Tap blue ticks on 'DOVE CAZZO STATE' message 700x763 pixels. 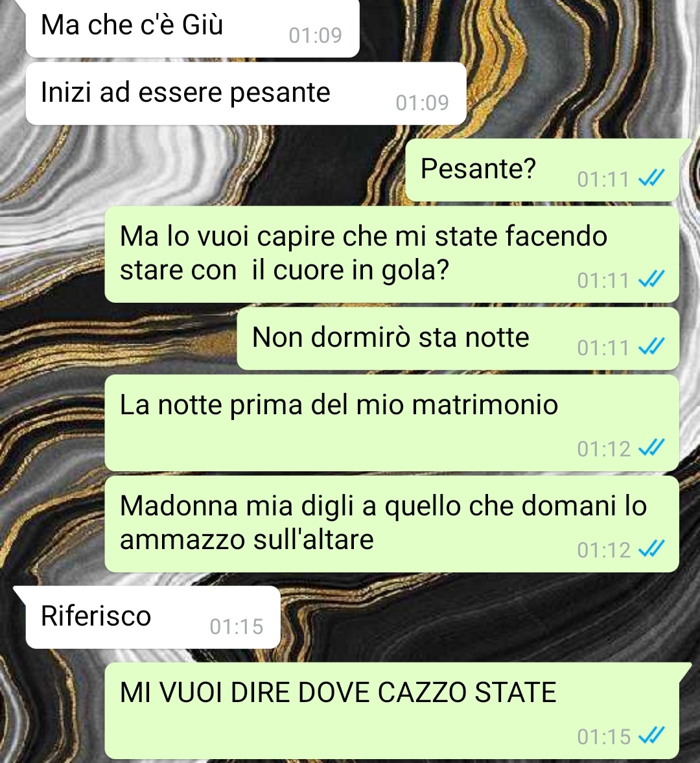click(651, 736)
